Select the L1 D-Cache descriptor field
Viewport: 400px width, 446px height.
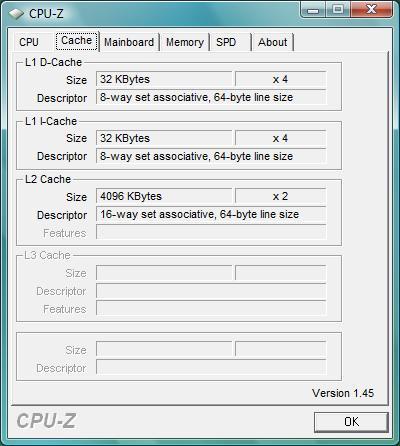211,97
